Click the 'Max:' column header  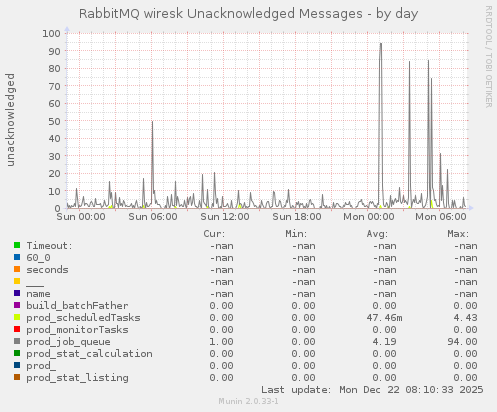(x=458, y=234)
